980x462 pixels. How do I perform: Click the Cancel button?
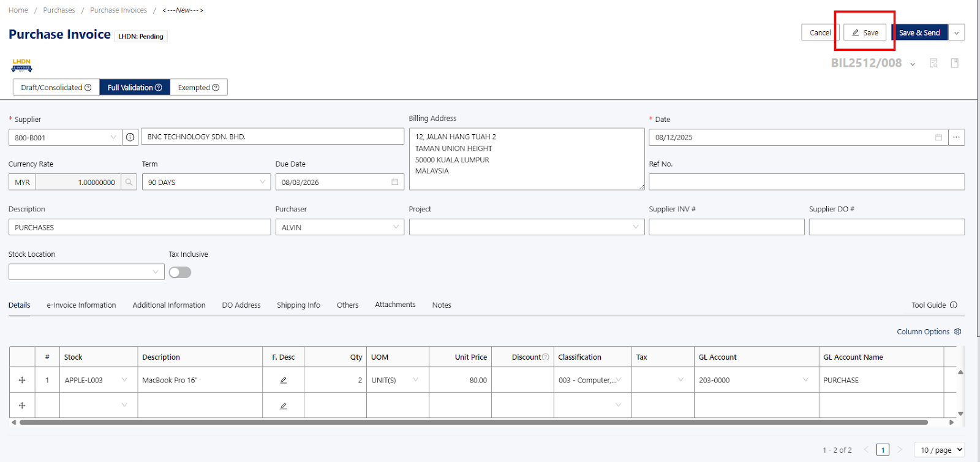click(x=820, y=33)
